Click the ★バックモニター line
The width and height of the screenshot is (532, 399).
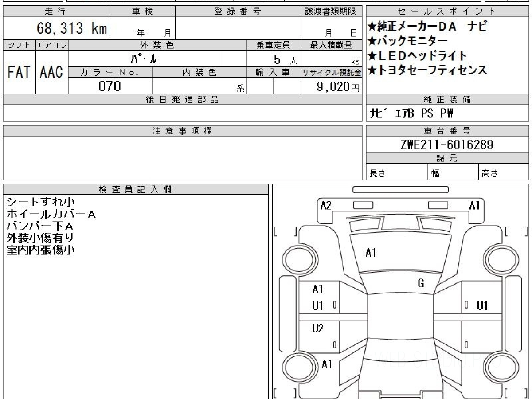click(407, 41)
